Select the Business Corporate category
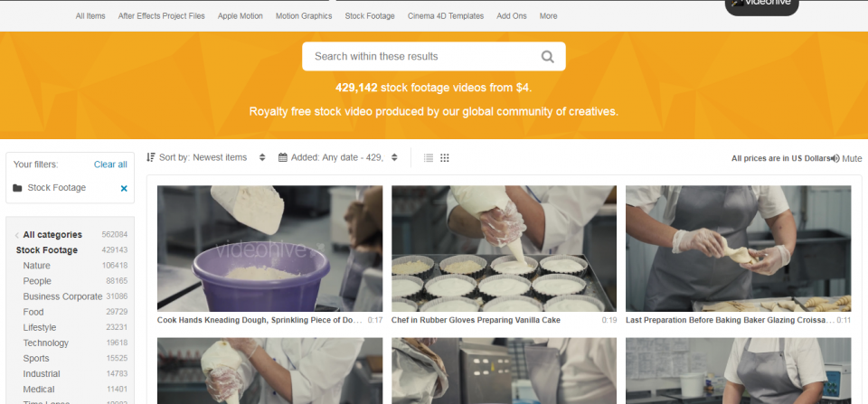The width and height of the screenshot is (868, 404). click(62, 296)
